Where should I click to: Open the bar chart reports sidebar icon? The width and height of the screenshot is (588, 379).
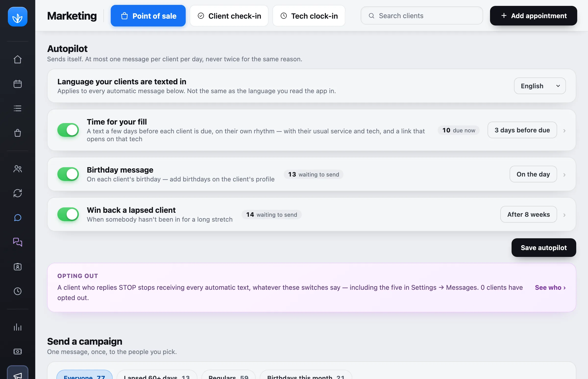(x=17, y=327)
